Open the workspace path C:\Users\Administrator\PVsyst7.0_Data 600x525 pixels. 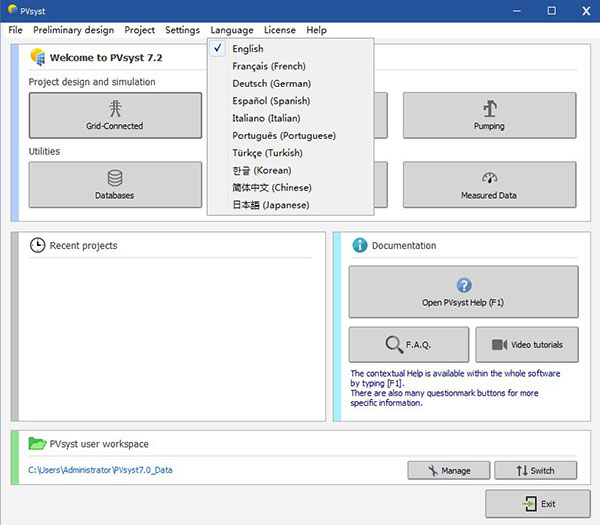point(100,469)
